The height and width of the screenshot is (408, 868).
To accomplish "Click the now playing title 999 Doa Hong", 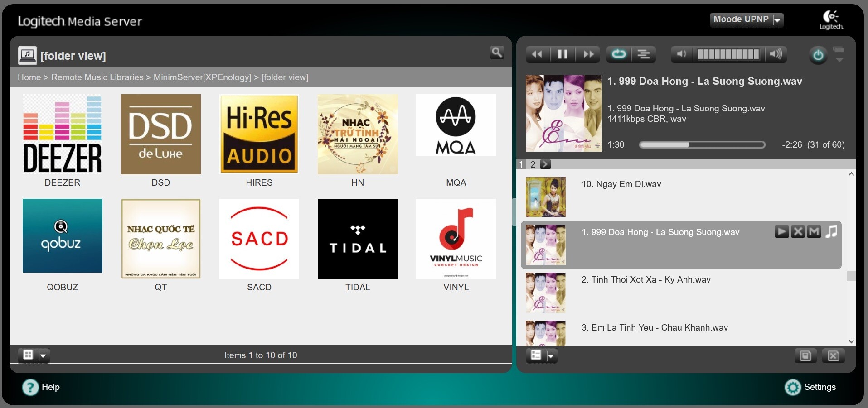I will (x=704, y=82).
